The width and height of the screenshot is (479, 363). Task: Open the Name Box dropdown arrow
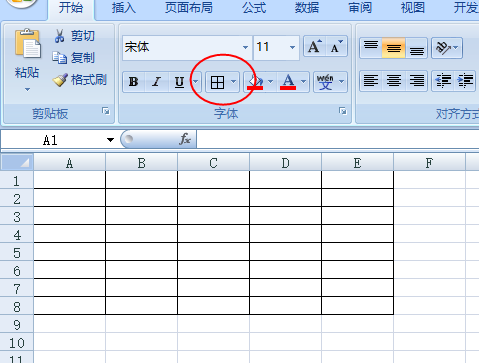pos(110,140)
